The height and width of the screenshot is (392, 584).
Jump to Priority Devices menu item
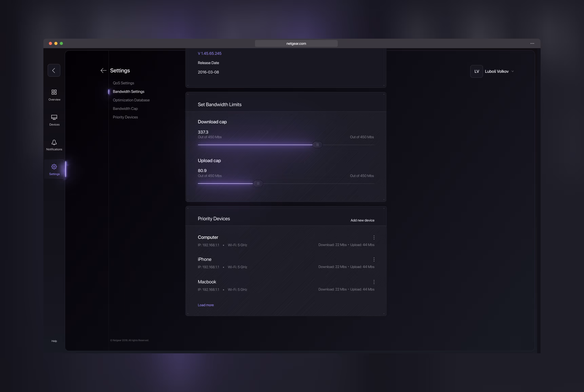(x=125, y=117)
